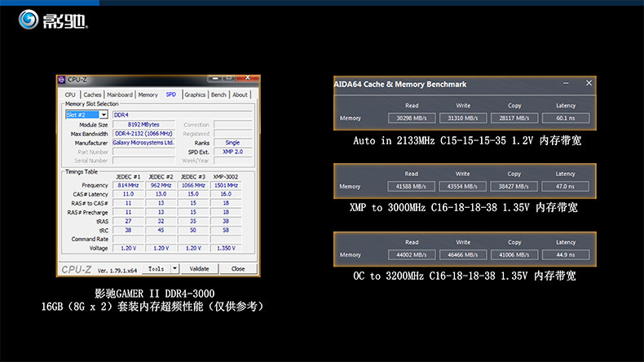The height and width of the screenshot is (362, 644).
Task: Click the Close button in CPU-Z
Action: tap(238, 269)
